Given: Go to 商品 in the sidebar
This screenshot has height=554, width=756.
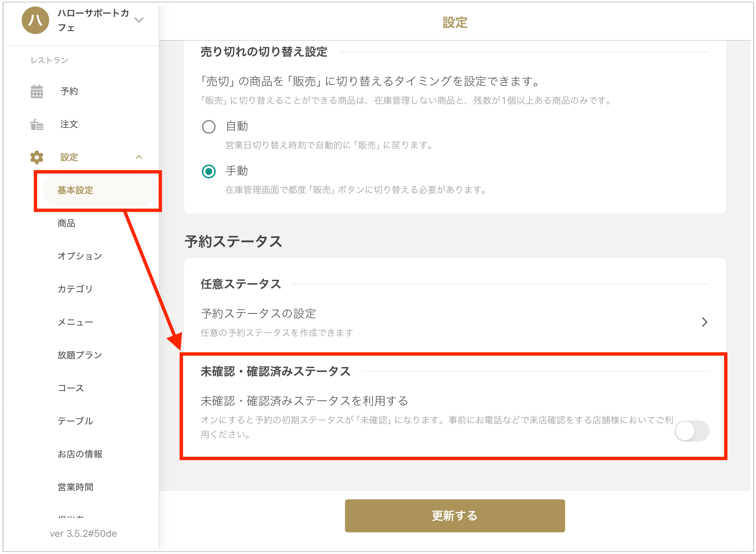Looking at the screenshot, I should (66, 223).
